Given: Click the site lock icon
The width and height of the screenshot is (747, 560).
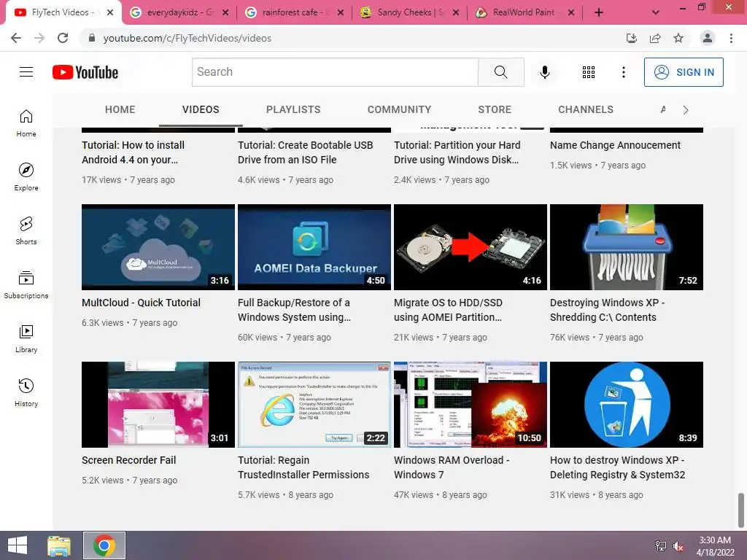Looking at the screenshot, I should click(x=92, y=38).
